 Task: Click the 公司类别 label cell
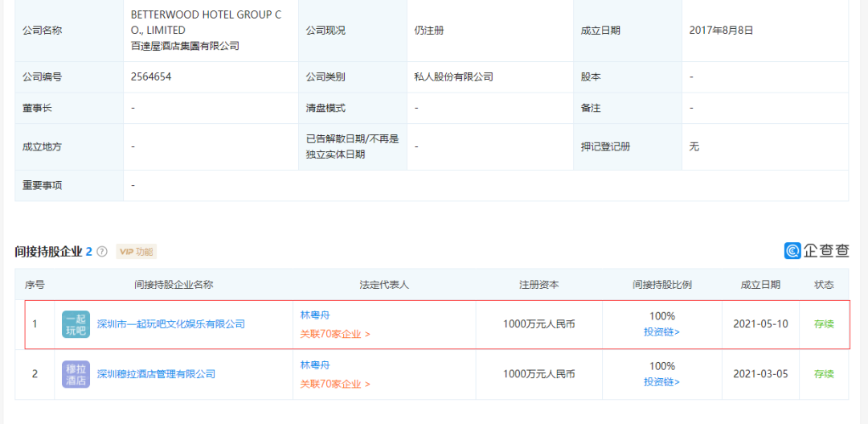click(x=353, y=77)
